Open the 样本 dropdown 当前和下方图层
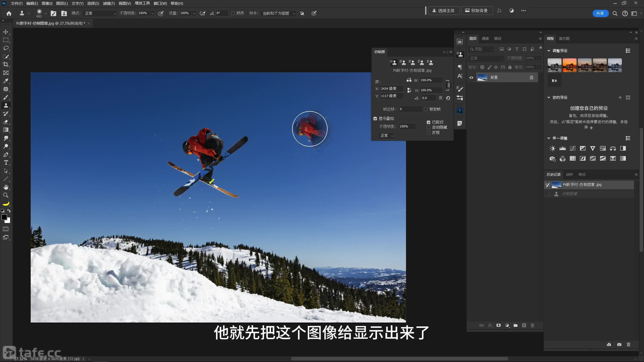The height and width of the screenshot is (362, 644). tap(278, 13)
